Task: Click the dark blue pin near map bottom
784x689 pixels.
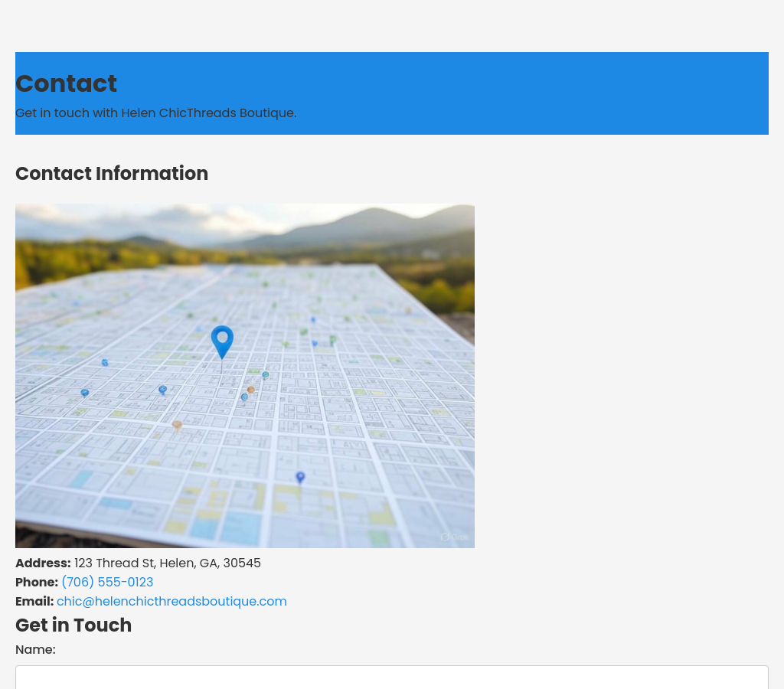Action: coord(300,477)
